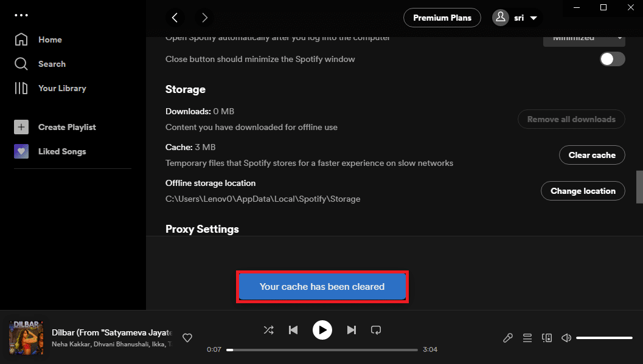Viewport: 643px width, 364px height.
Task: Click the Storage section heading
Action: (186, 89)
